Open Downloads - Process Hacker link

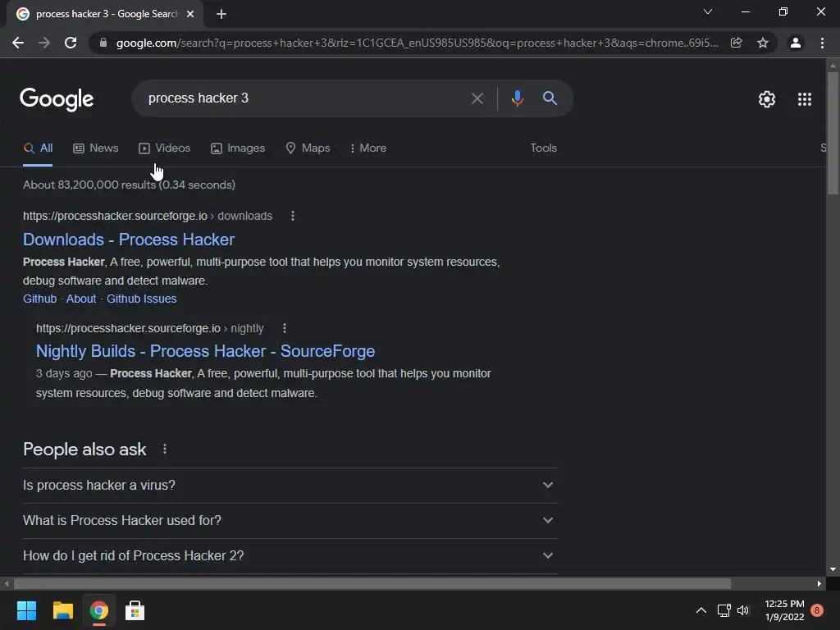click(129, 240)
